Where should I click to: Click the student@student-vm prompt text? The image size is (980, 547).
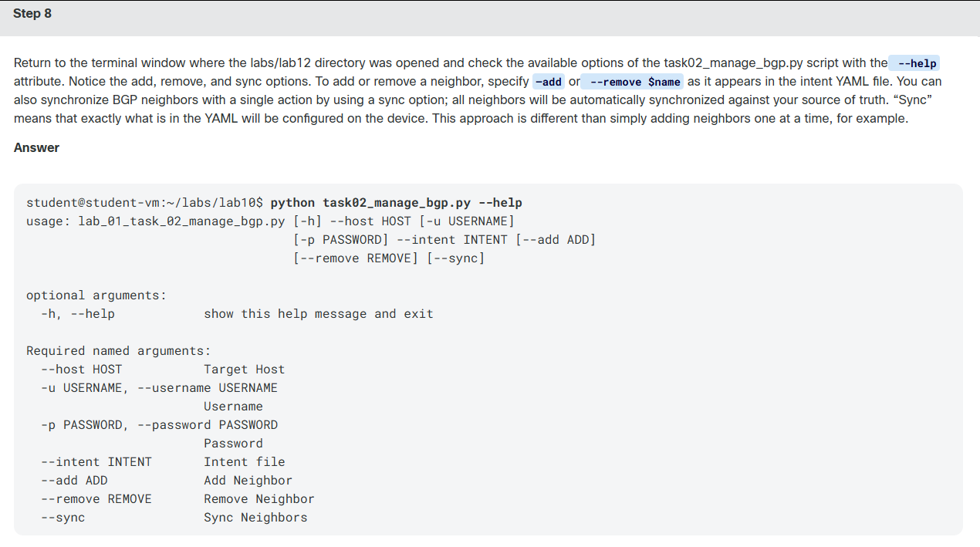point(145,203)
